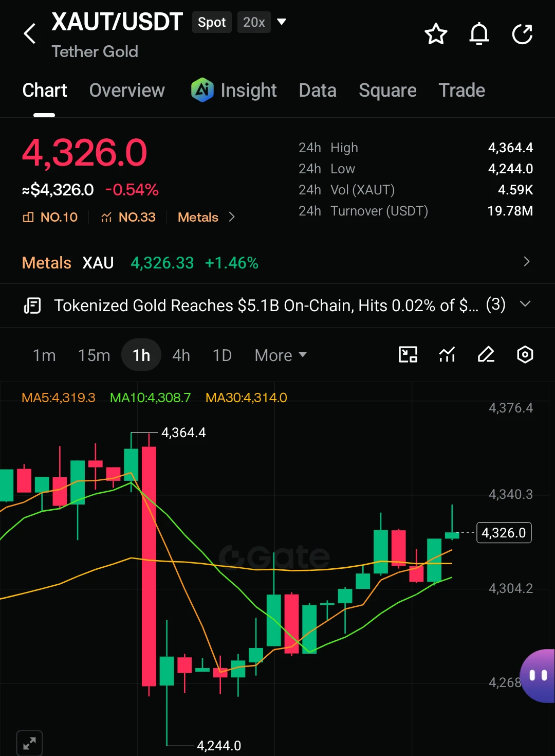Image resolution: width=555 pixels, height=756 pixels.
Task: Select the 15m timeframe
Action: [x=94, y=355]
